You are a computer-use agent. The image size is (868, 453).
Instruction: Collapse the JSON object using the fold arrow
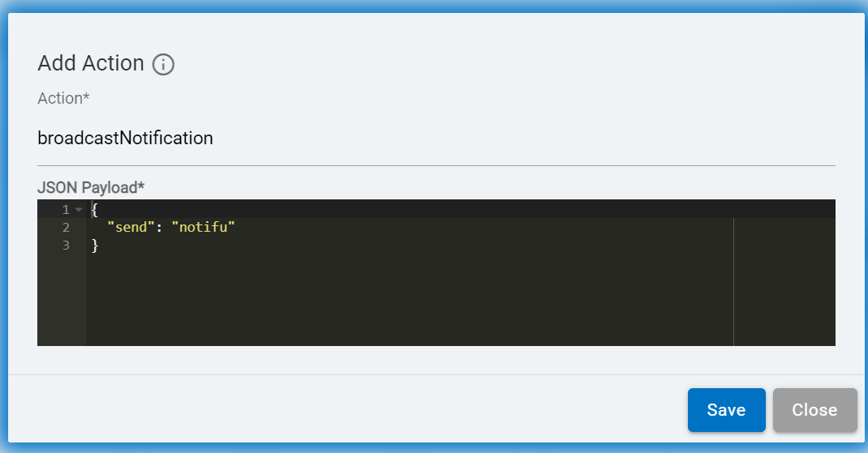click(79, 210)
